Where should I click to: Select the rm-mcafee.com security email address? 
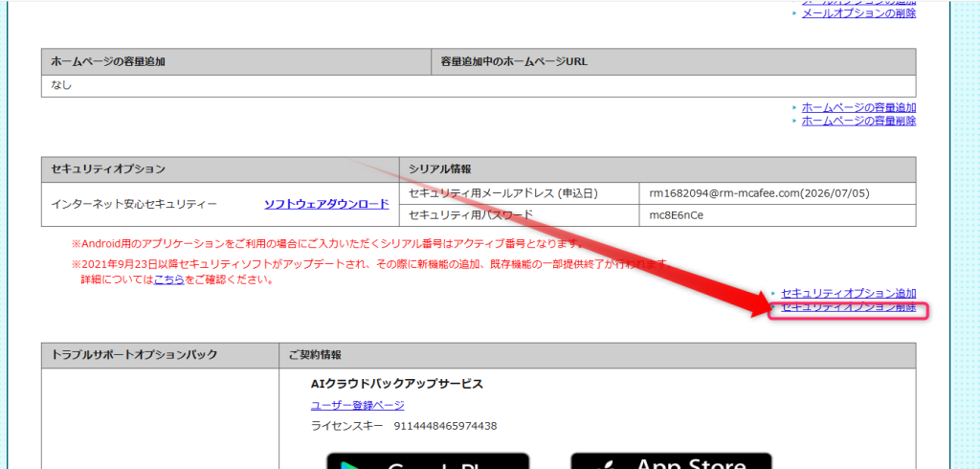[759, 193]
